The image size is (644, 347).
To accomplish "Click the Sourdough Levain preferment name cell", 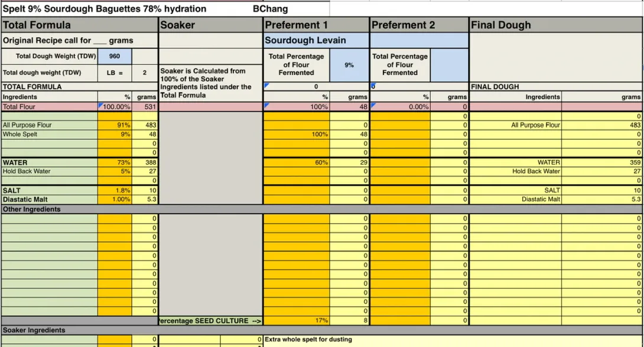I will (316, 40).
